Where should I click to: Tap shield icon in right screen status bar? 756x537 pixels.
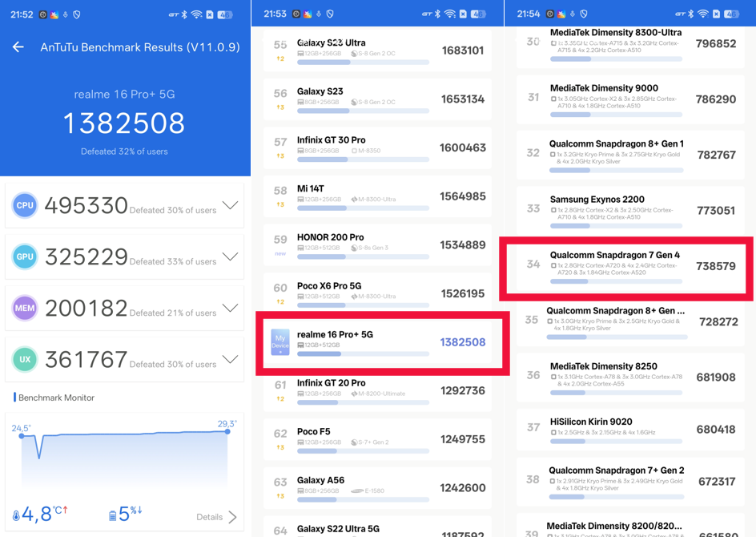click(583, 14)
